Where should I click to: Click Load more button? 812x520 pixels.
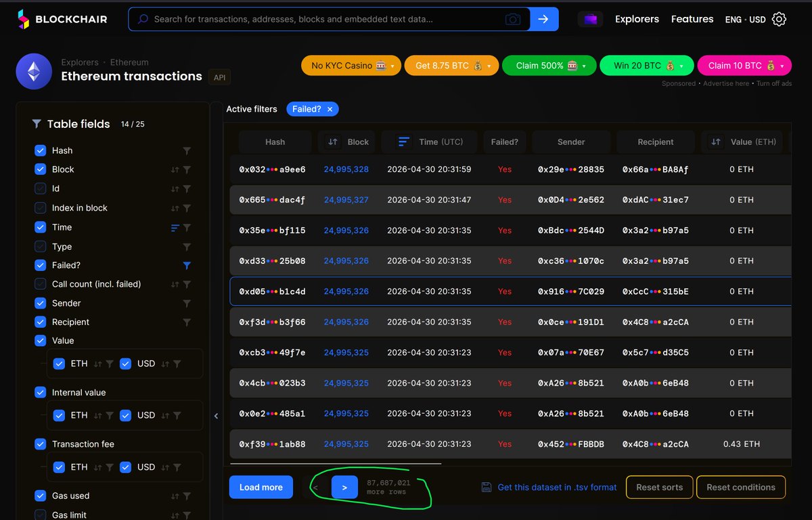[261, 487]
